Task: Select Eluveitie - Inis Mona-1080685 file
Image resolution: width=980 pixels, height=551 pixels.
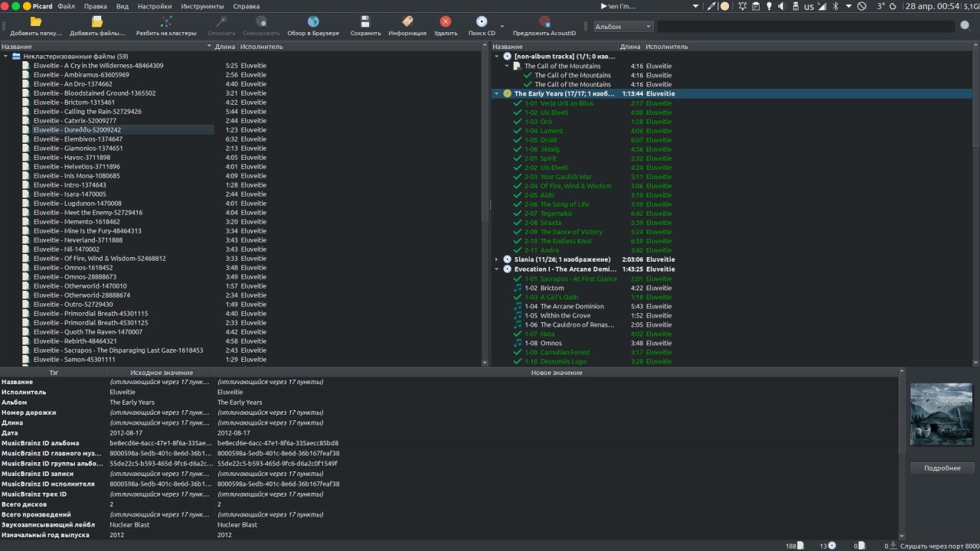Action: point(77,176)
